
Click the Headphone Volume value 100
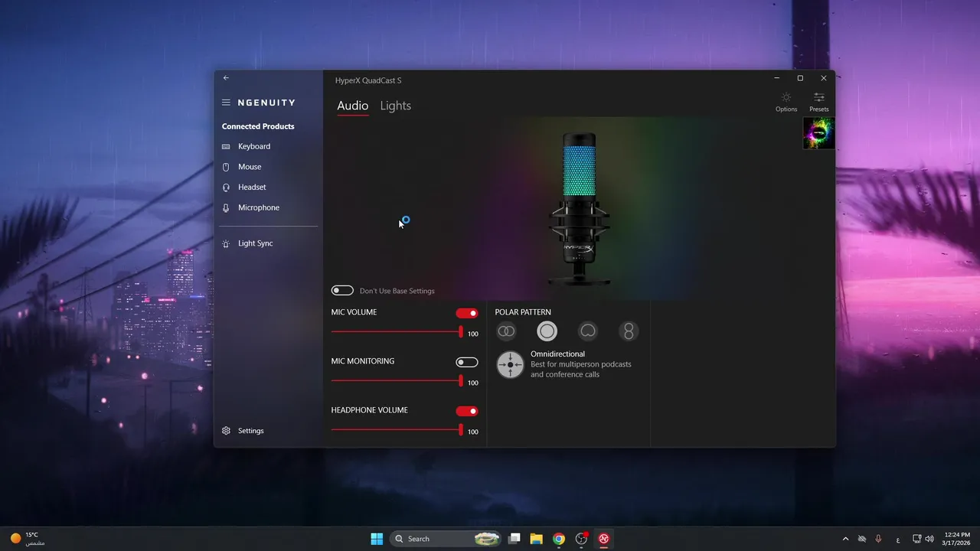[473, 432]
